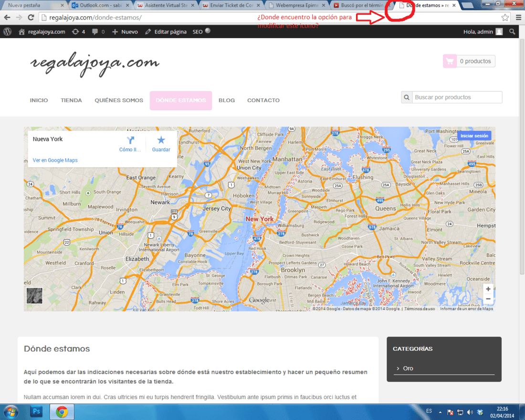This screenshot has width=525, height=420.
Task: Click the Chrome taskbar icon
Action: pos(62,411)
